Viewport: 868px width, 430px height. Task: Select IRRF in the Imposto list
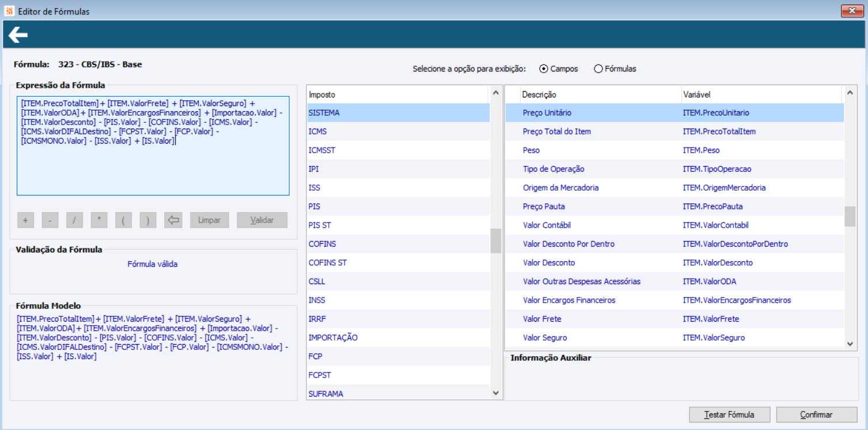click(x=398, y=319)
